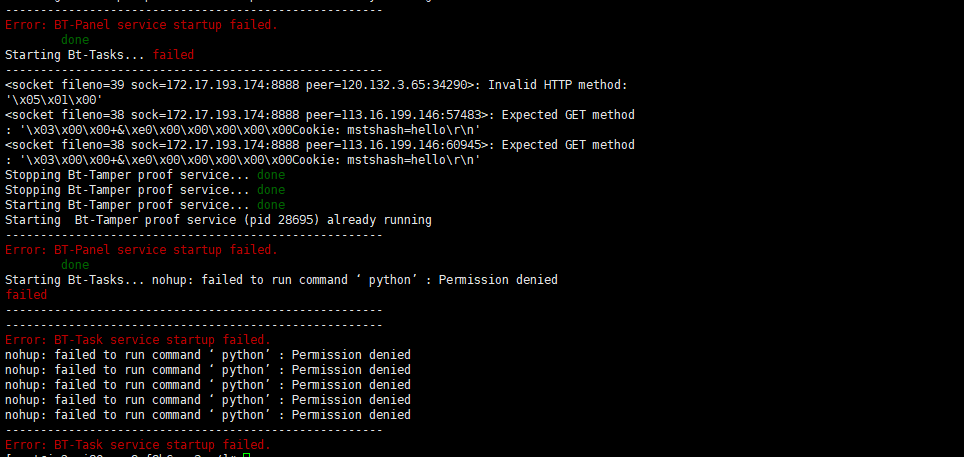964x457 pixels.
Task: Click the bottom-most 'Error: BT-Task service startup failed.'
Action: click(138, 445)
